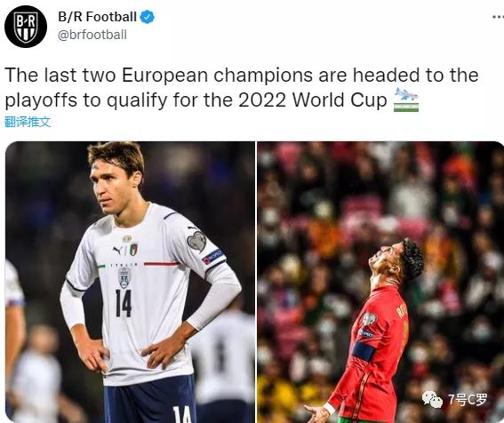Open the left photo of the Italy player
Screen dimensions: 504x423
[130, 282]
